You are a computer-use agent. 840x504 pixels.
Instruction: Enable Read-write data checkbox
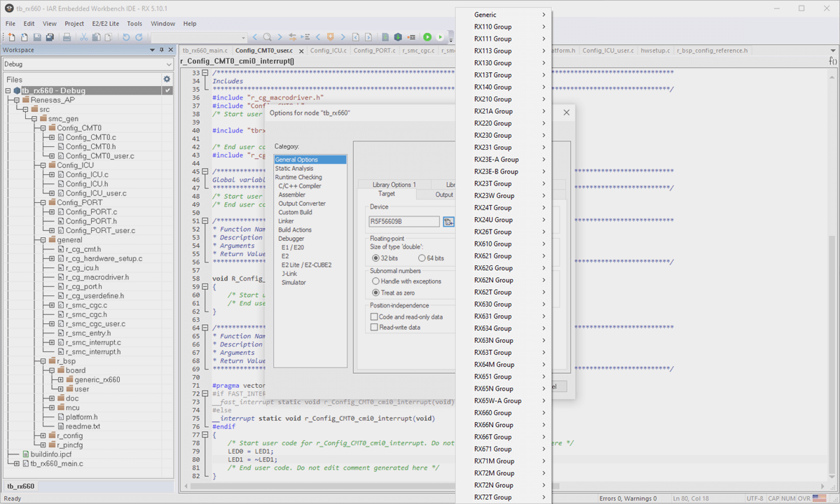click(x=374, y=328)
